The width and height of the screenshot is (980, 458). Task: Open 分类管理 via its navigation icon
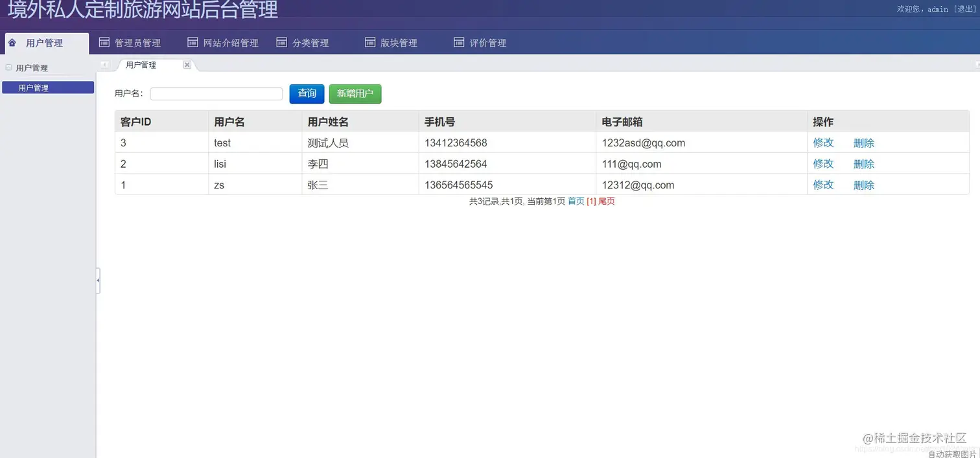pos(281,41)
